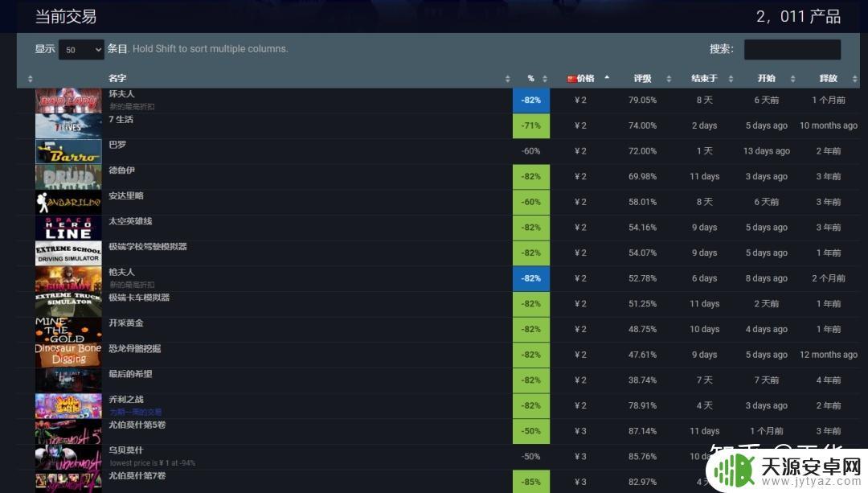Open the entries-per-page dropdown showing 50

point(81,49)
